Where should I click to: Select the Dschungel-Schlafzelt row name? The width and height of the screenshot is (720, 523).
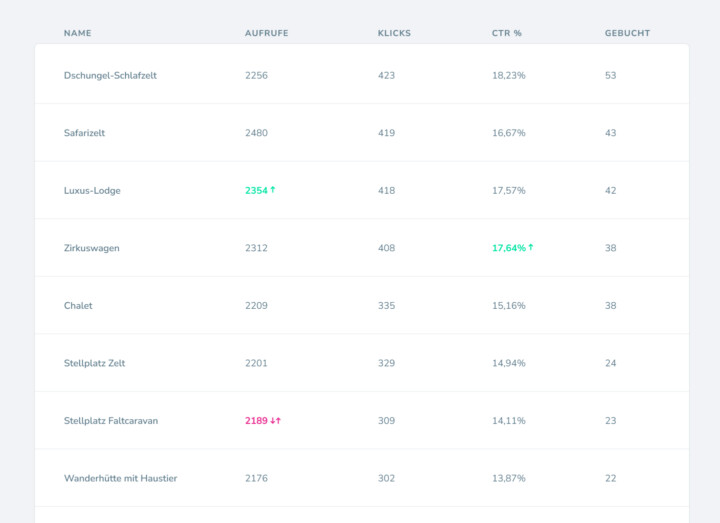click(110, 76)
